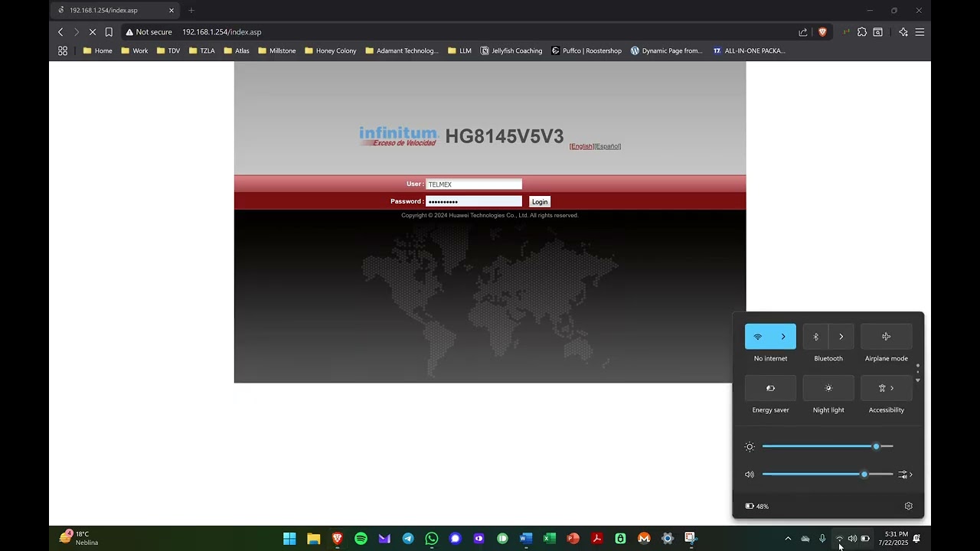Image resolution: width=980 pixels, height=551 pixels.
Task: Open the browser extensions puzzle icon
Action: pyautogui.click(x=862, y=32)
